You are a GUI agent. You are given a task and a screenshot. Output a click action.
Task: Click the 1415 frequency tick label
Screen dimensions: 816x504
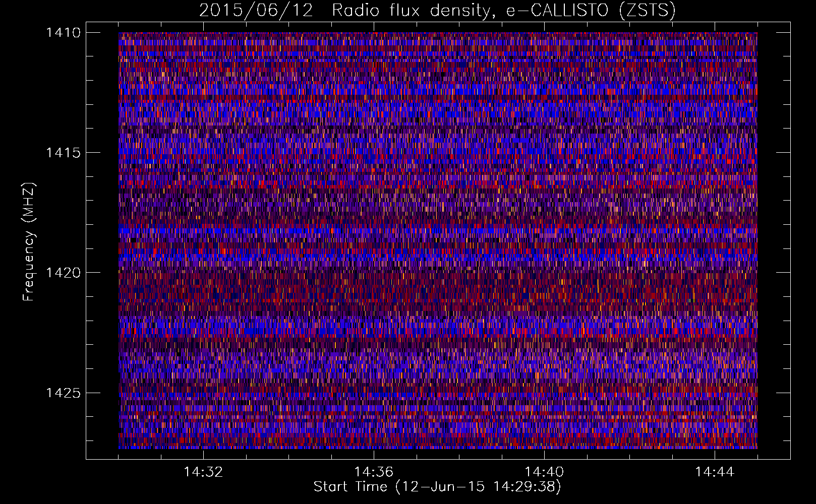click(x=63, y=153)
